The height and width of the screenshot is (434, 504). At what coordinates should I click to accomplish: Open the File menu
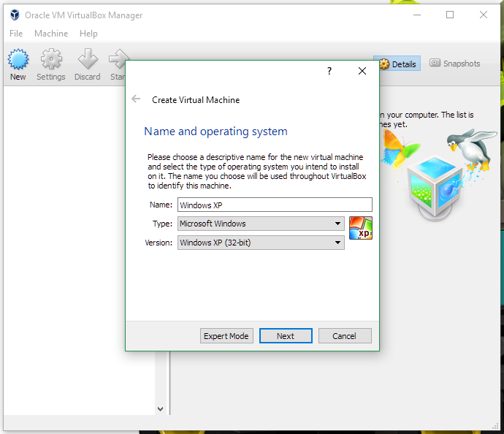[16, 34]
